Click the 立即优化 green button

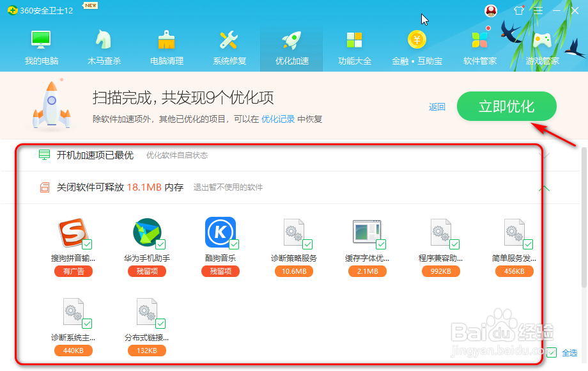click(506, 107)
